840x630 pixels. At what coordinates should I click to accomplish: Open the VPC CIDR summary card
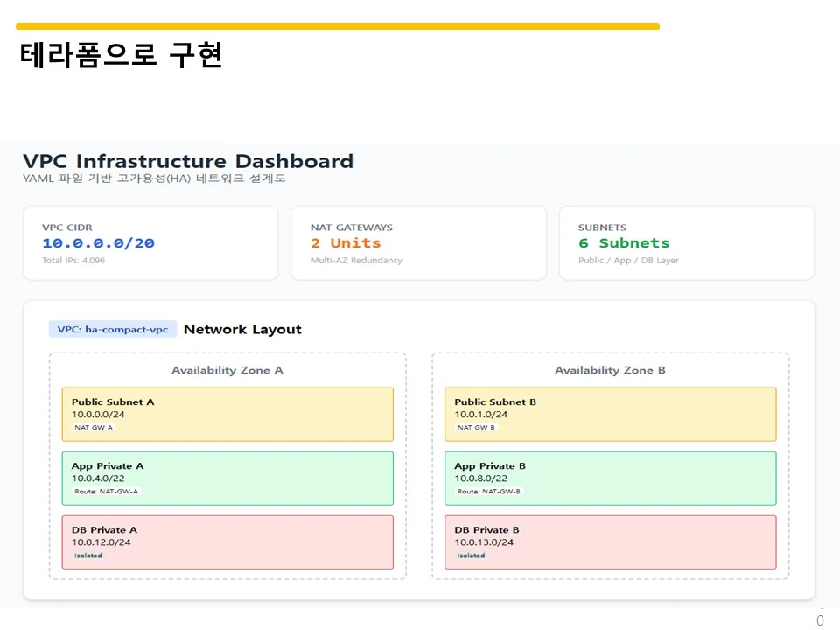pos(150,242)
